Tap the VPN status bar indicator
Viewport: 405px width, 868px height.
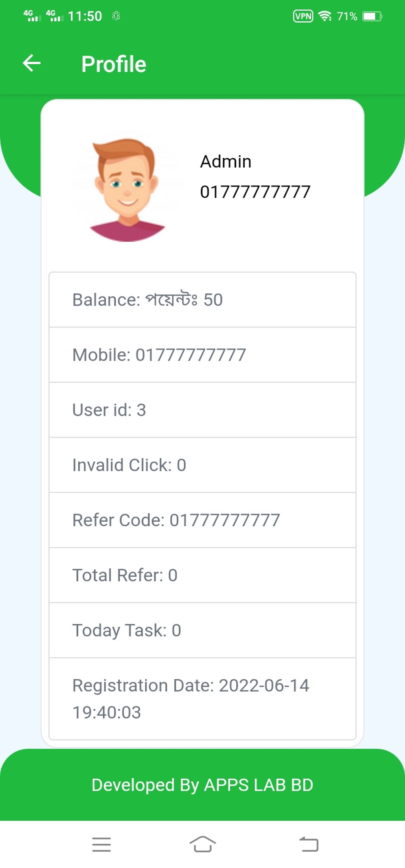tap(303, 16)
